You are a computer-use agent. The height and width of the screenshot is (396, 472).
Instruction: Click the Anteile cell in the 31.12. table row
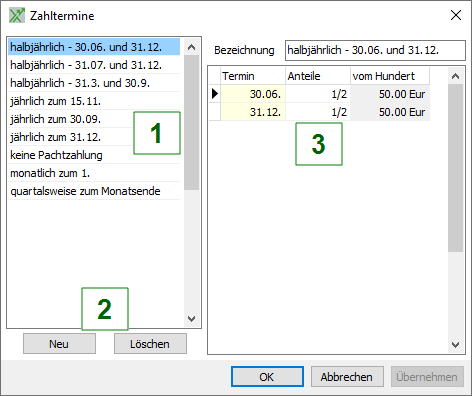click(x=318, y=112)
